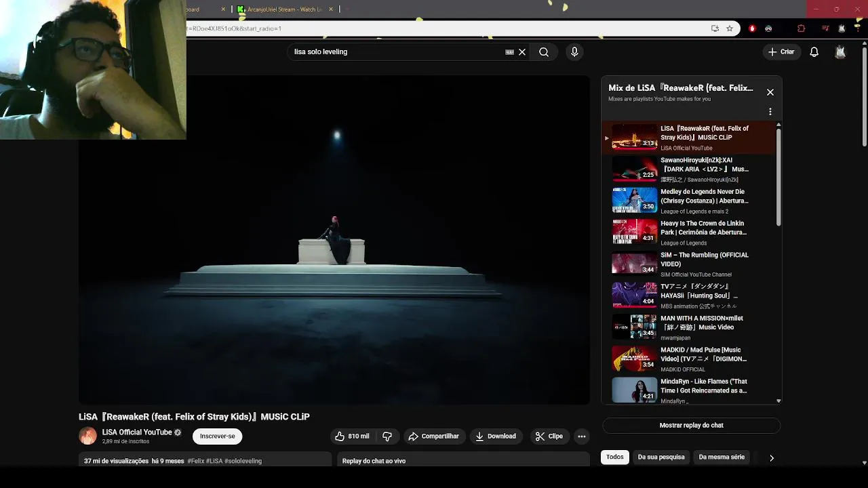Open LiSA Official YouTube channel avatar

click(x=88, y=436)
